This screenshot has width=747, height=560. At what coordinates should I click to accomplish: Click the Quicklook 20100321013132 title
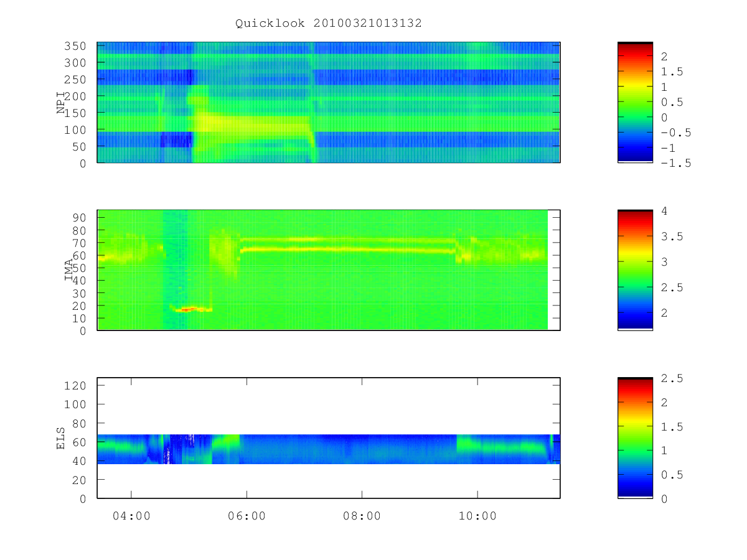329,23
